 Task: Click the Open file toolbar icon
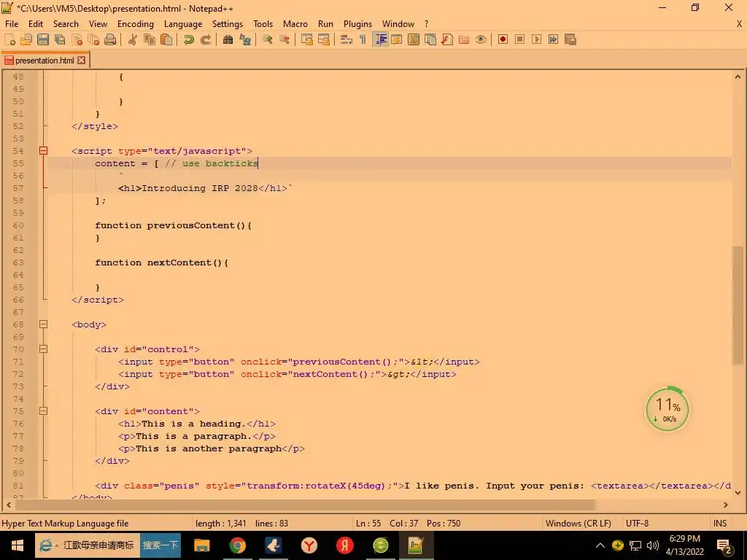click(x=26, y=39)
